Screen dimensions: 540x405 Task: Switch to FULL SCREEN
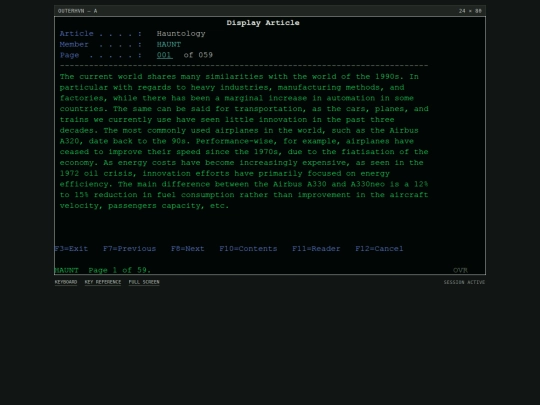click(144, 282)
